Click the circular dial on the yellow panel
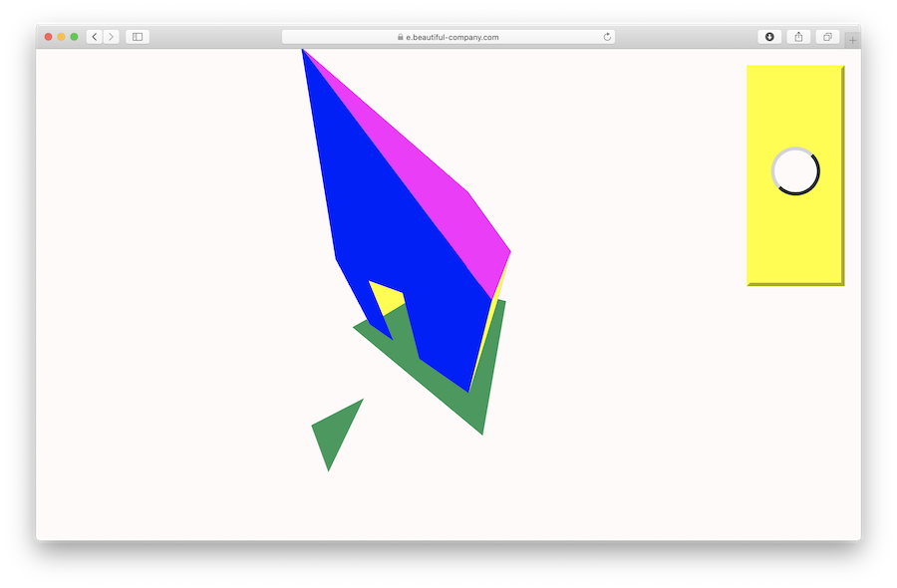This screenshot has width=897, height=588. click(x=795, y=171)
